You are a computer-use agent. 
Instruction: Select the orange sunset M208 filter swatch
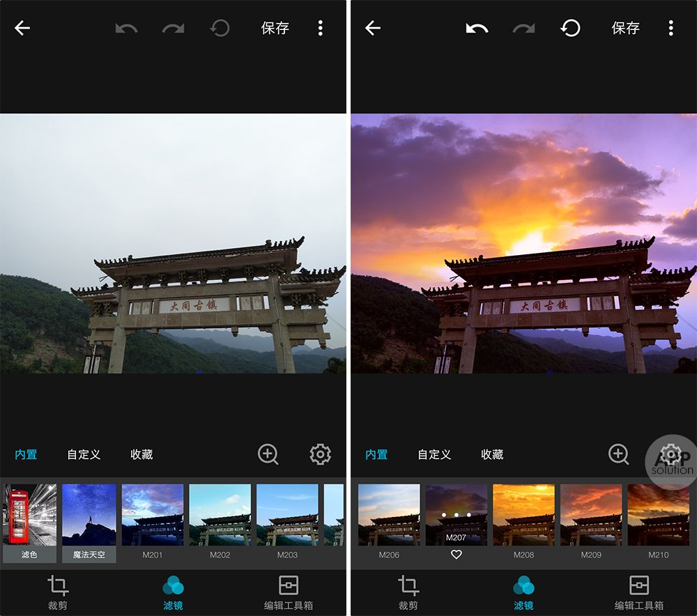[523, 514]
